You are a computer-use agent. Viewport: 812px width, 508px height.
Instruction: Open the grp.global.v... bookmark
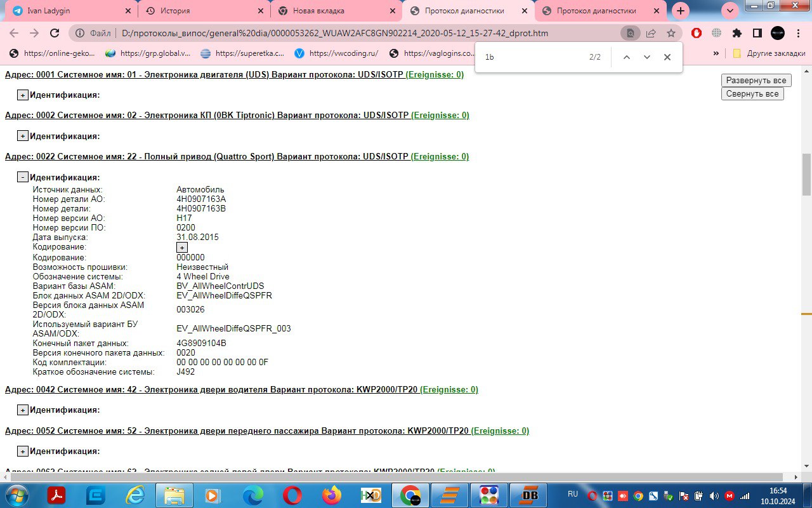[147, 53]
